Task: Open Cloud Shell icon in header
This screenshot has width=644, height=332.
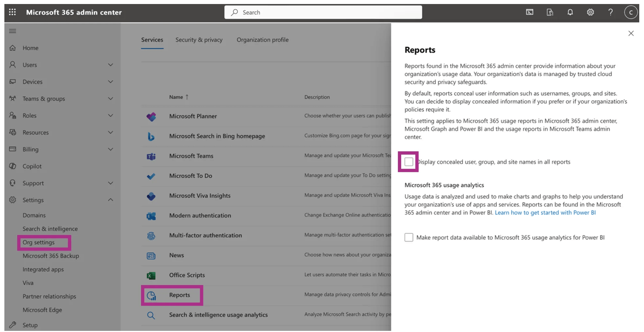Action: (x=529, y=12)
